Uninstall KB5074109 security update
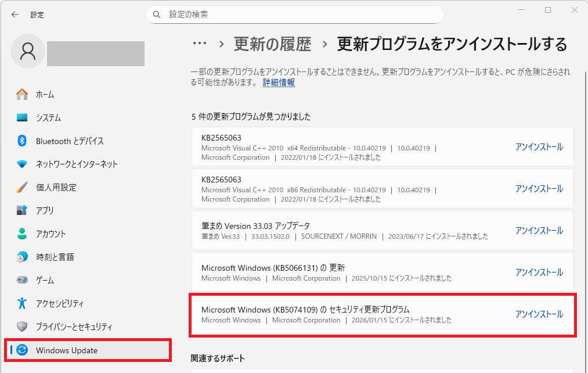The width and height of the screenshot is (588, 373). [x=539, y=314]
